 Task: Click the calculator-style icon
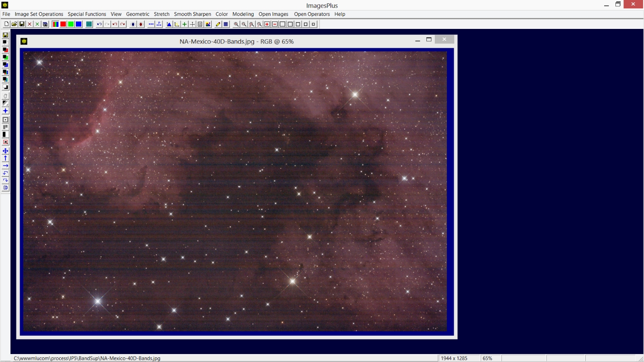(x=200, y=24)
